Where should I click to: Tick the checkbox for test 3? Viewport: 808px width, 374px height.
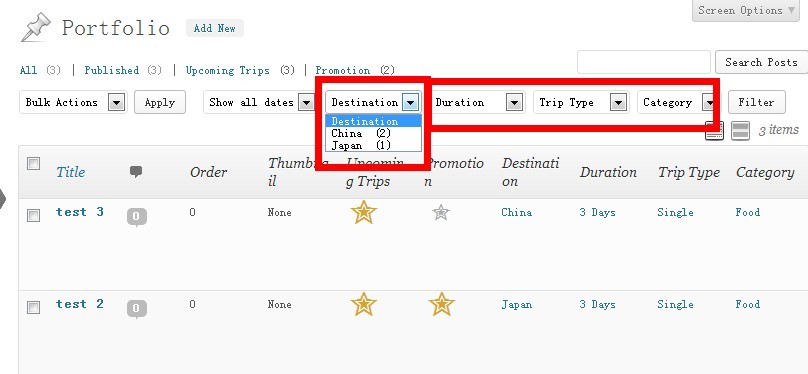pos(33,215)
